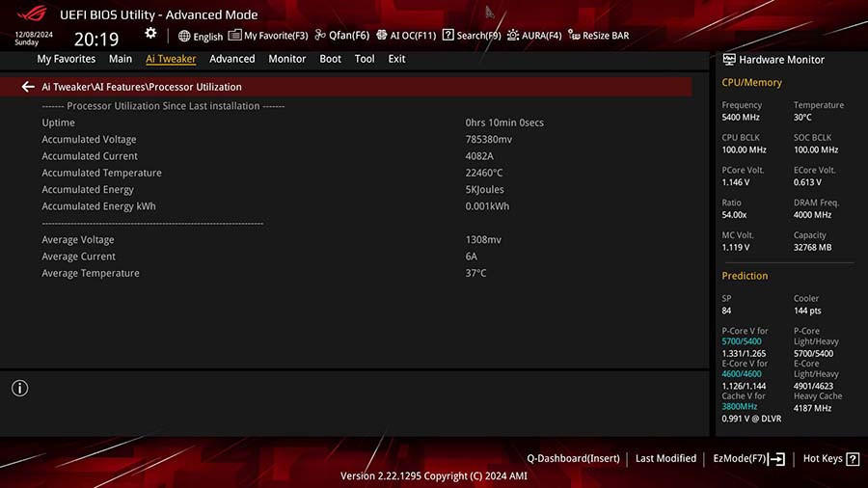Screen dimensions: 868x488
Task: Open My Favorite(F3)
Action: (276, 36)
